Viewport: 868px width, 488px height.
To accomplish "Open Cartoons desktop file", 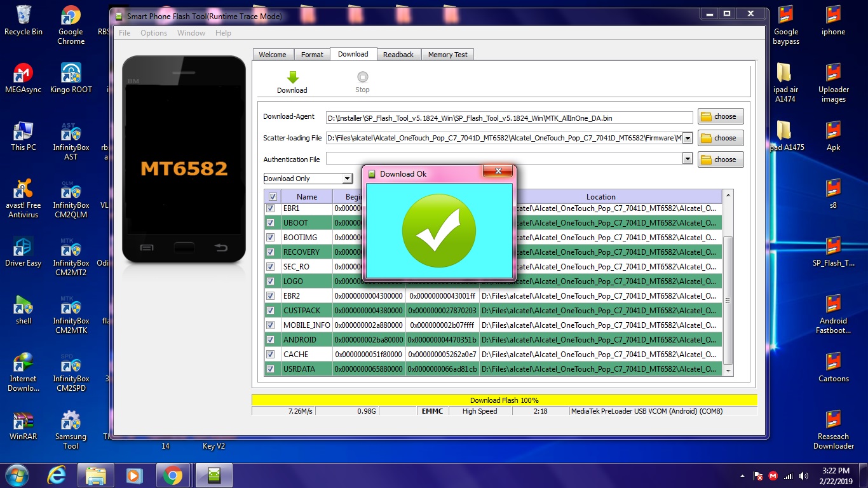I will pyautogui.click(x=833, y=367).
